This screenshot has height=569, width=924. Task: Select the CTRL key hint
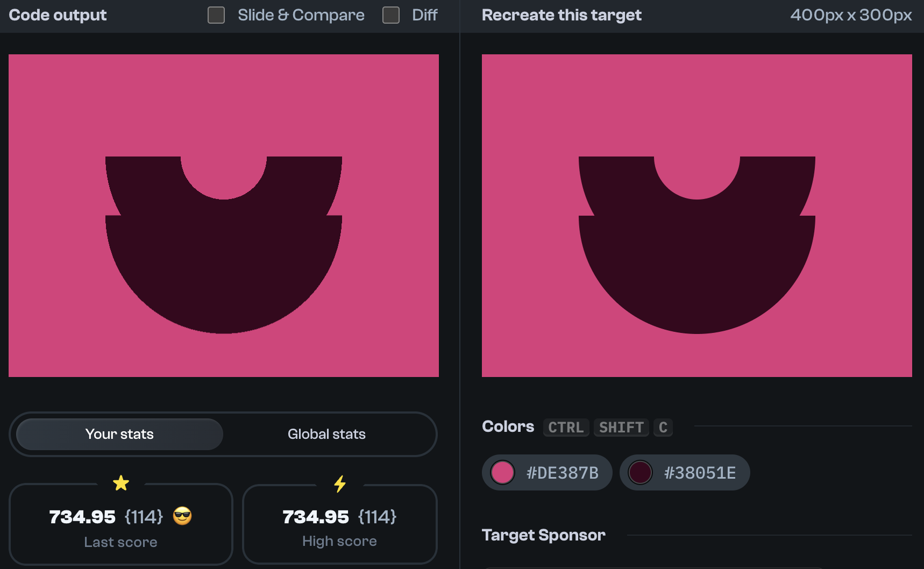566,428
